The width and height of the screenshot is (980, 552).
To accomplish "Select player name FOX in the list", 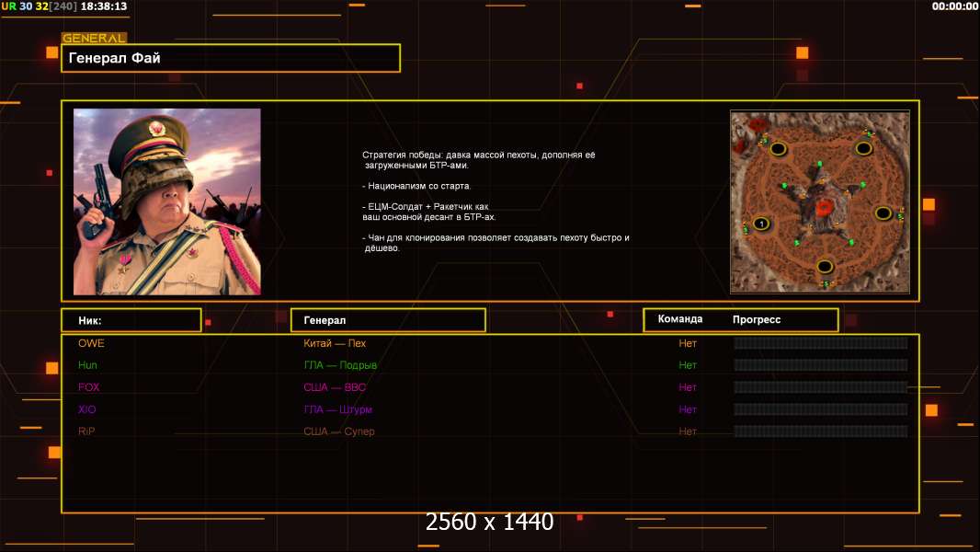I will coord(89,387).
